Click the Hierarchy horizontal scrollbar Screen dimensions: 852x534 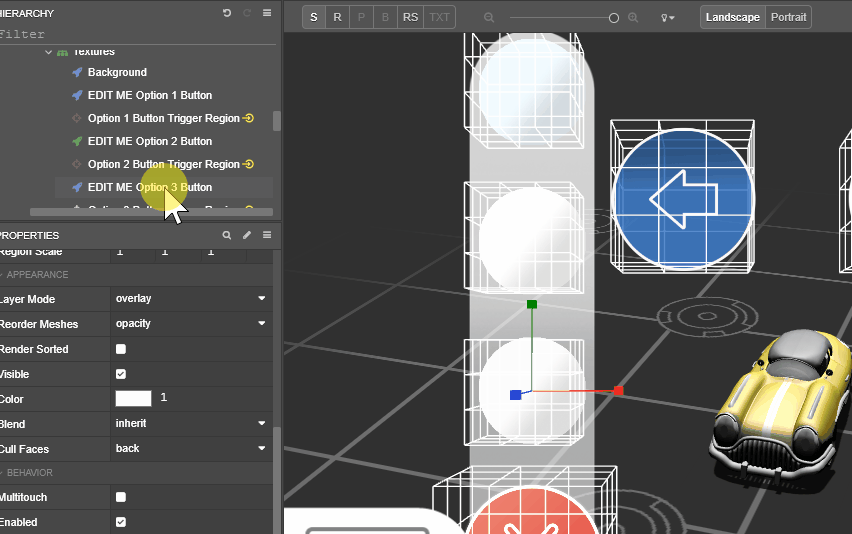point(151,212)
